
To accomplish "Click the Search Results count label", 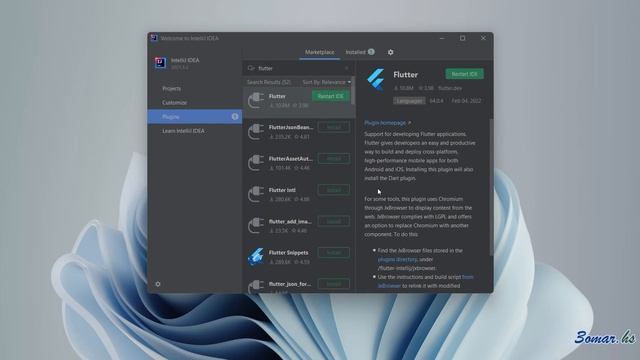I will click(x=269, y=82).
